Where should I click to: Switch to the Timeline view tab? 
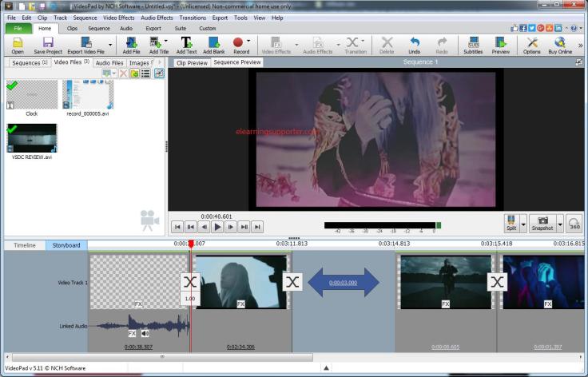(x=25, y=245)
